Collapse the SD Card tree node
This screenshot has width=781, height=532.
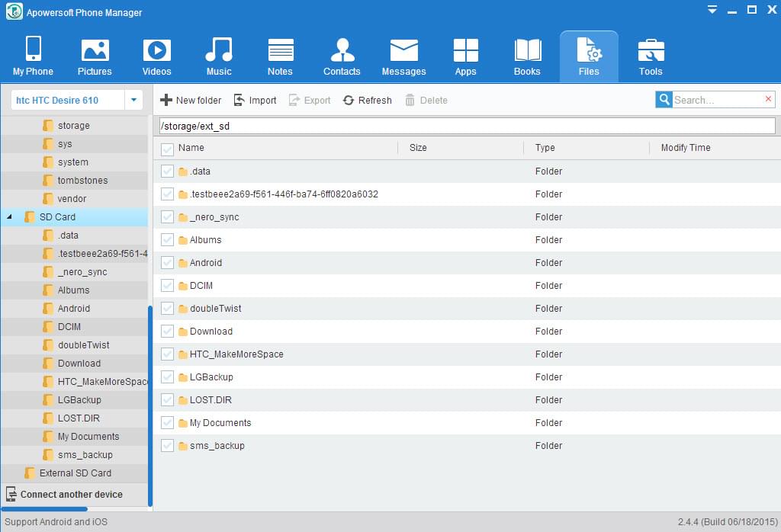click(x=10, y=217)
